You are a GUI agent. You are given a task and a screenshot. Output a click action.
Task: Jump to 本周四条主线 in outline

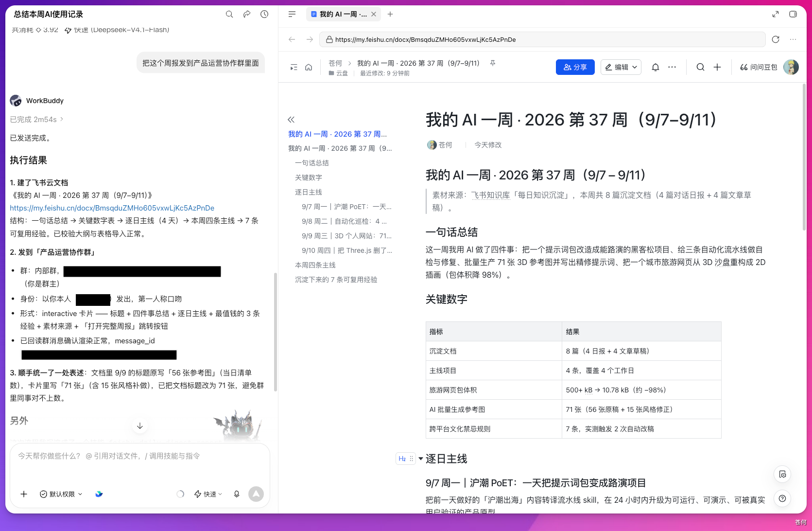pos(315,265)
